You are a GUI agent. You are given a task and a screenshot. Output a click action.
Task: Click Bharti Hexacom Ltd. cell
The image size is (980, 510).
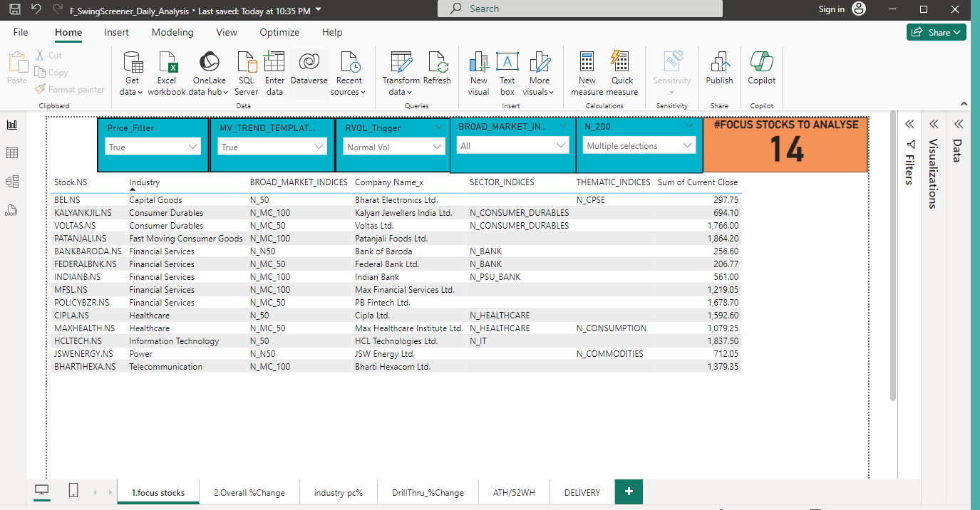[393, 367]
